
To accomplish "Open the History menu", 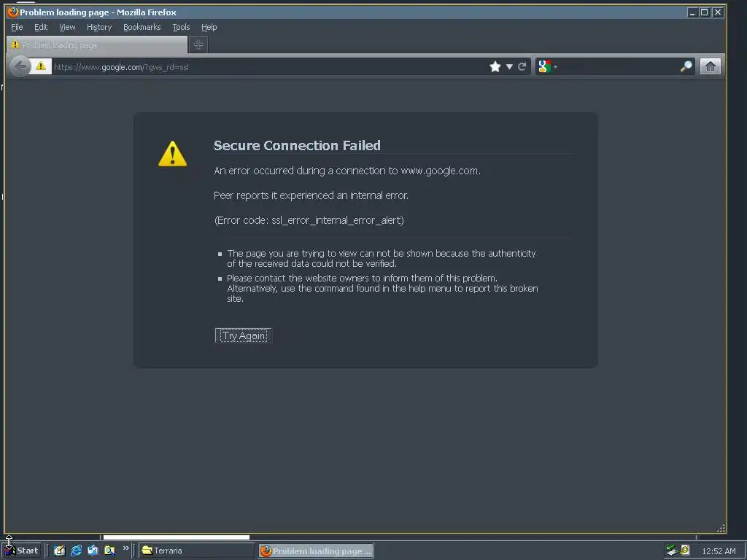I will (99, 27).
